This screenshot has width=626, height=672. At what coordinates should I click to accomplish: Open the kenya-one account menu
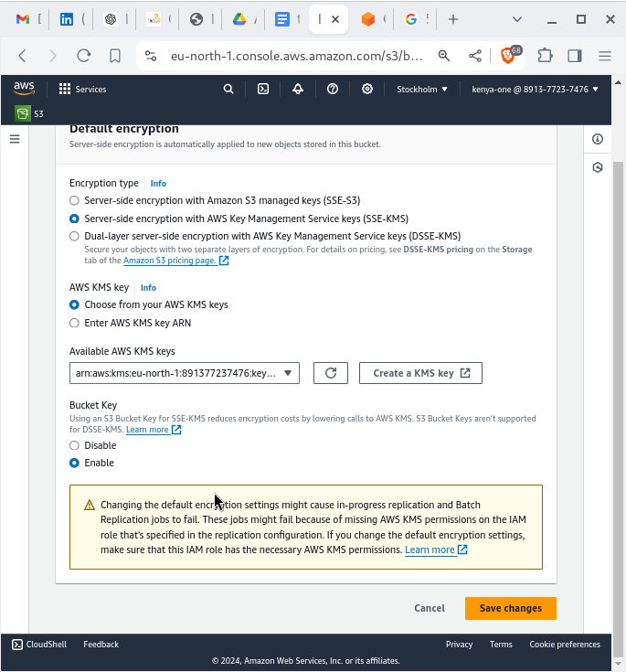point(535,90)
